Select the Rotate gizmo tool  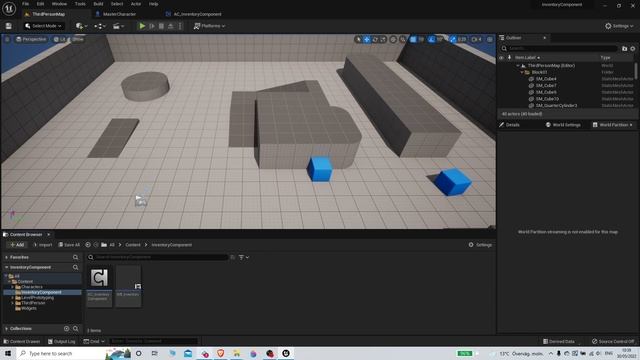375,39
